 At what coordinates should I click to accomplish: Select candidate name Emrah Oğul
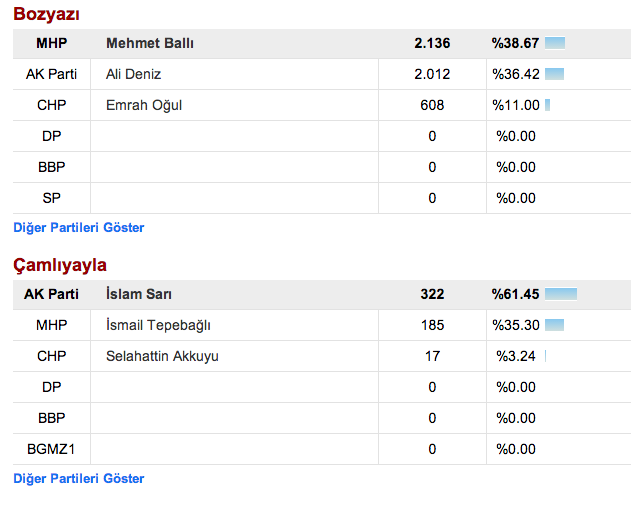click(x=144, y=105)
